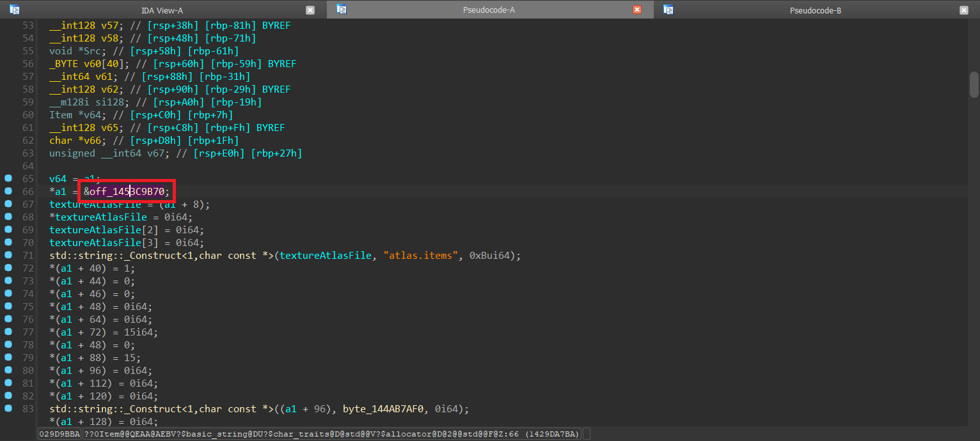The image size is (980, 441).
Task: Toggle breakpoint dot on line 69
Action: (8, 229)
